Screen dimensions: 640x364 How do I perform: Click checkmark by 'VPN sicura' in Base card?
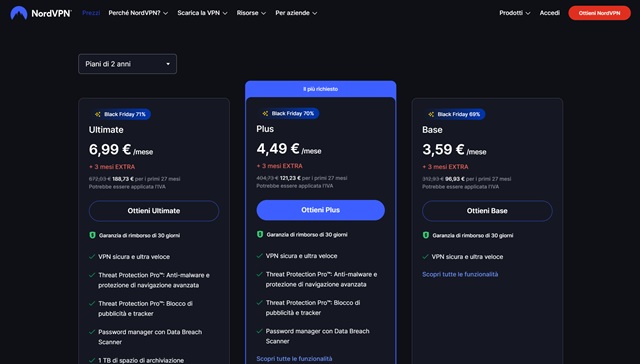click(425, 257)
